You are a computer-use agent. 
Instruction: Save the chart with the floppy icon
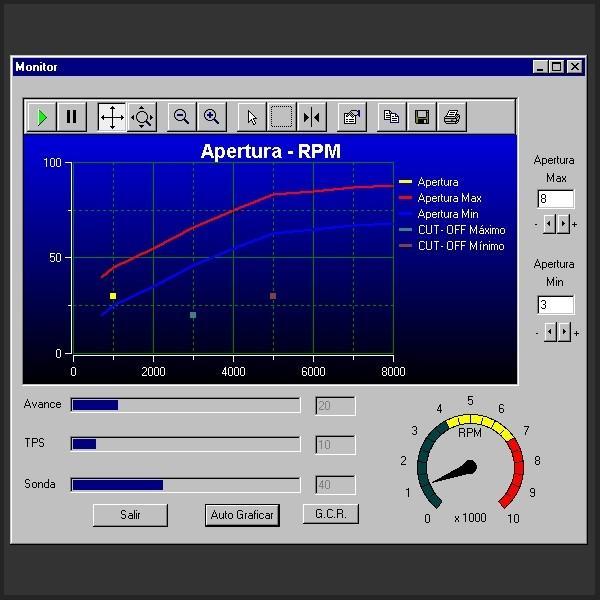click(421, 117)
